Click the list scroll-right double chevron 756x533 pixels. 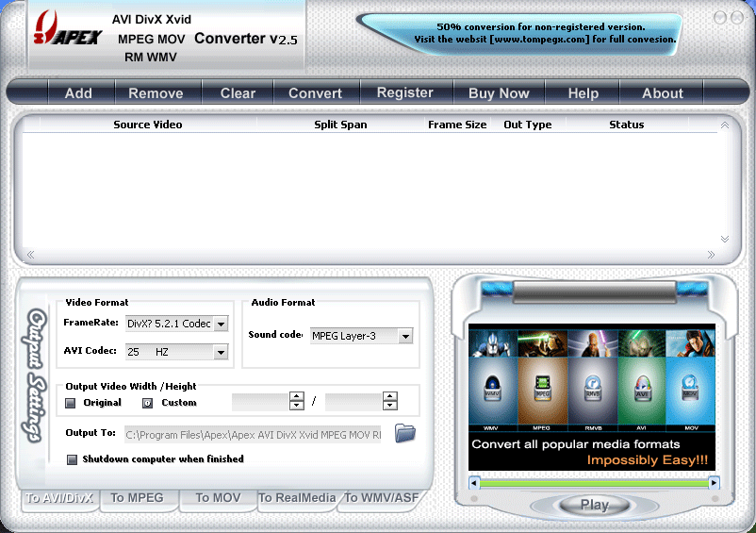click(x=711, y=255)
